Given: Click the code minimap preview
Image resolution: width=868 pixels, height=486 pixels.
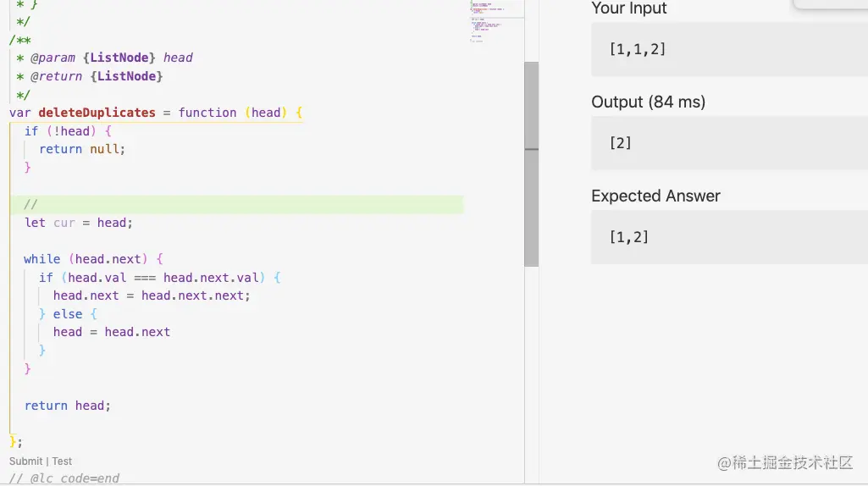Looking at the screenshot, I should [496, 22].
